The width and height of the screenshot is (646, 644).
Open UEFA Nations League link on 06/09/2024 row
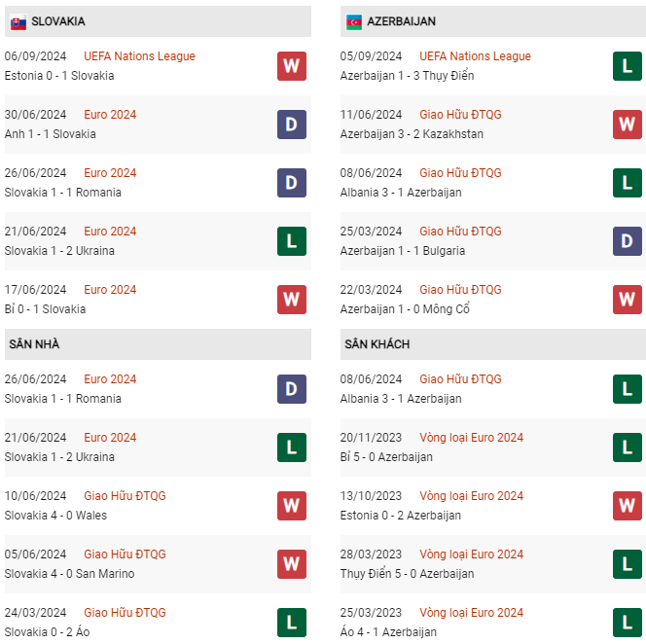point(139,56)
